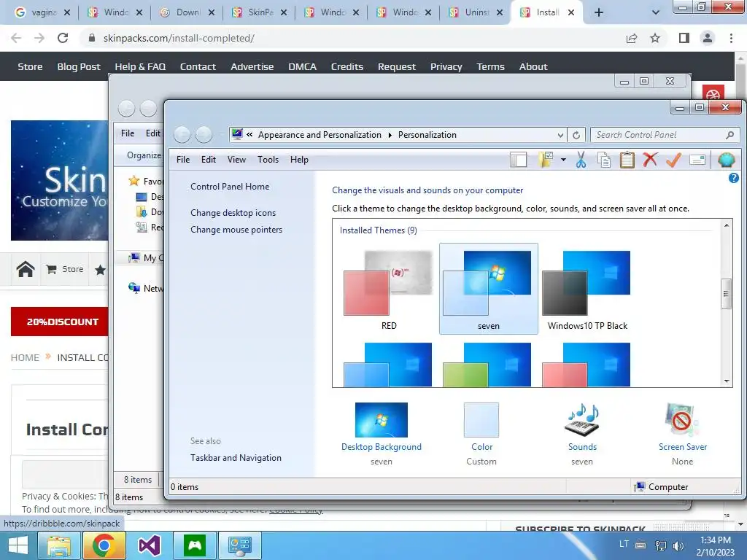Click the Paste clipboard icon

[627, 160]
